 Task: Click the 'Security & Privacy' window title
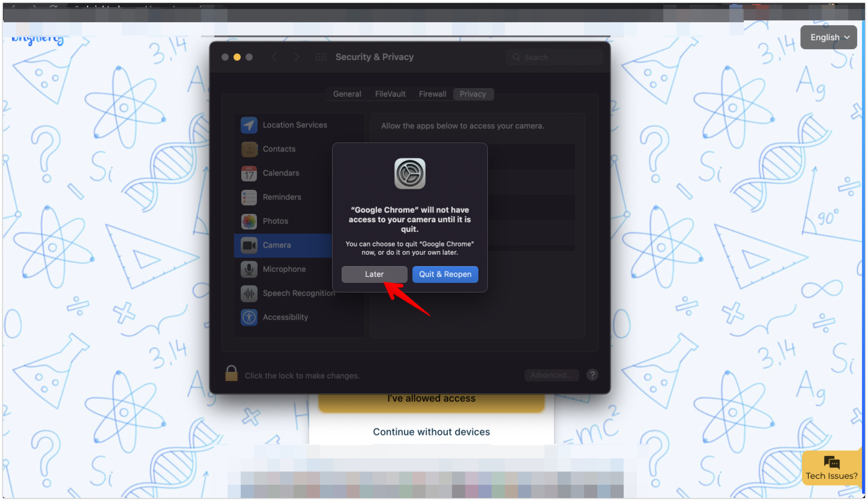375,57
